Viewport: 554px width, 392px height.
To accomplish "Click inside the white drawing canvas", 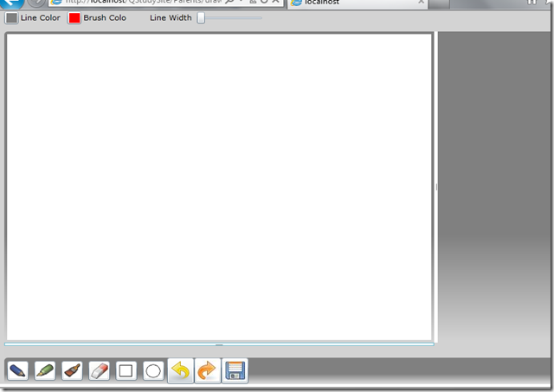I will (x=219, y=187).
